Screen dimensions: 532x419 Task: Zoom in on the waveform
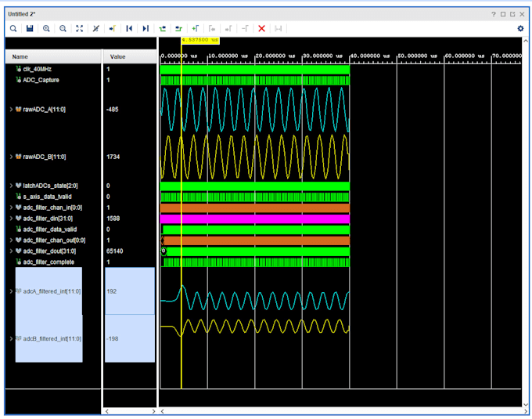[x=46, y=28]
